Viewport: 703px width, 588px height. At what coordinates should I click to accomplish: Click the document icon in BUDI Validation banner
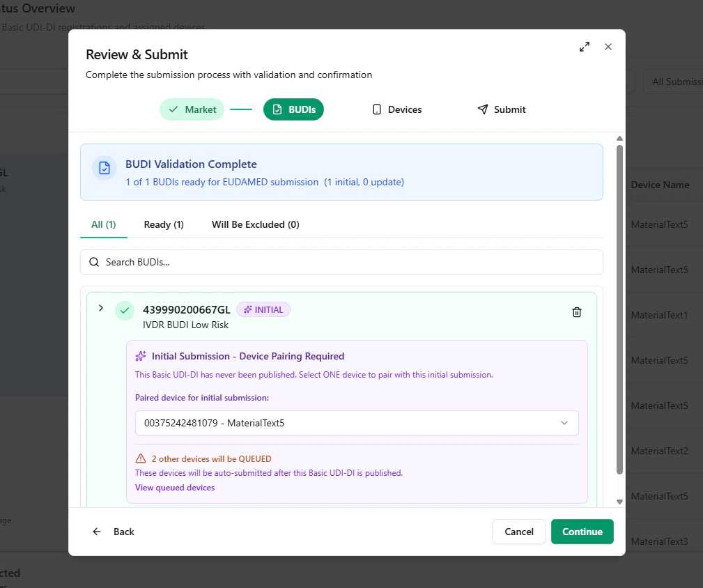[x=104, y=169]
